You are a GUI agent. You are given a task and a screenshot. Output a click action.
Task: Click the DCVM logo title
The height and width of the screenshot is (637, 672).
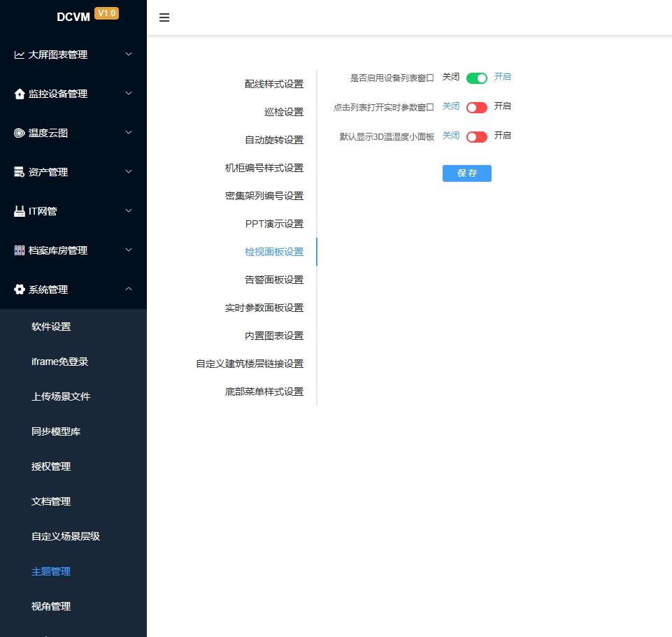tap(73, 17)
